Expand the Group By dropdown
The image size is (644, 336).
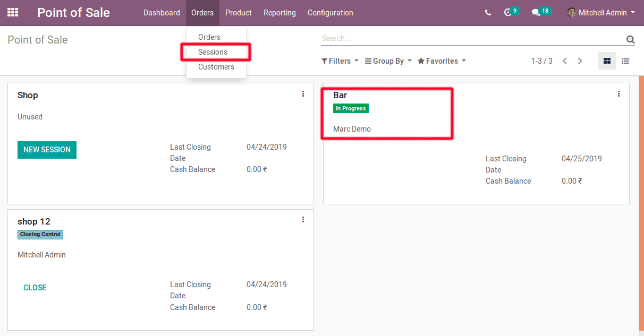388,61
